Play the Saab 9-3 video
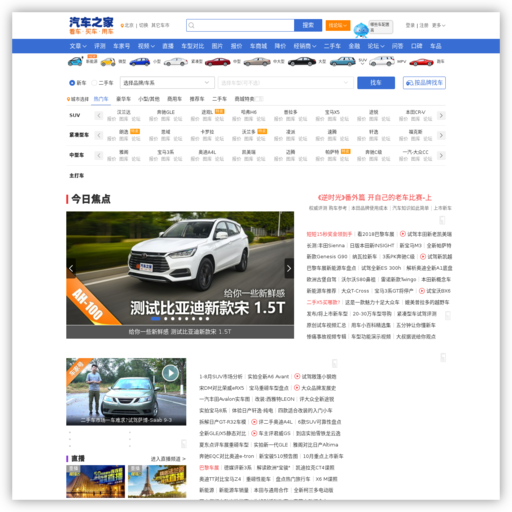Screen dimensions: 512x512 click(x=170, y=373)
